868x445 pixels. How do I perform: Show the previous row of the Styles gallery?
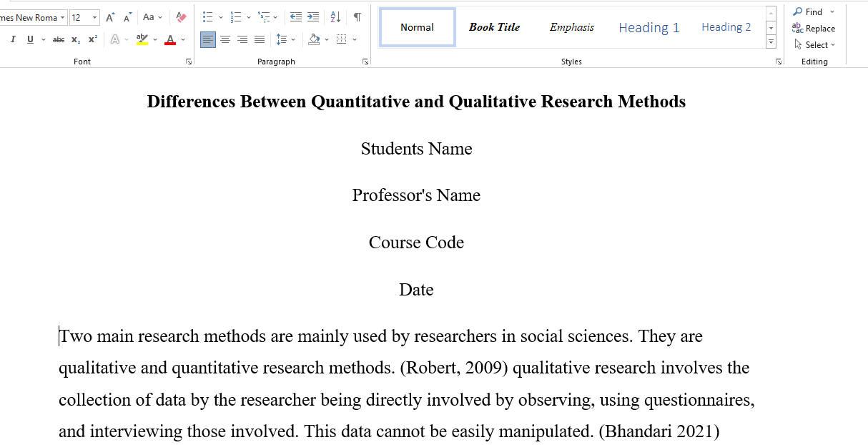[x=771, y=13]
